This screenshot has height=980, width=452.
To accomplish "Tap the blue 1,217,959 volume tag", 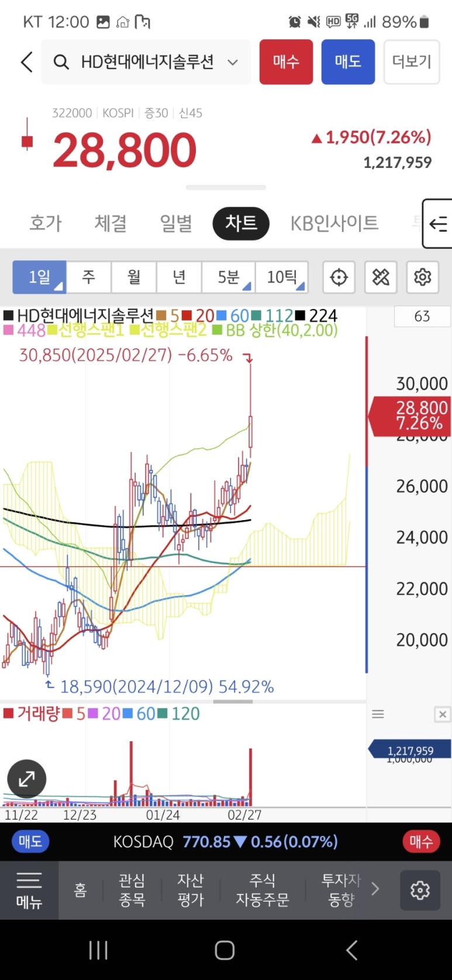I will [x=409, y=750].
